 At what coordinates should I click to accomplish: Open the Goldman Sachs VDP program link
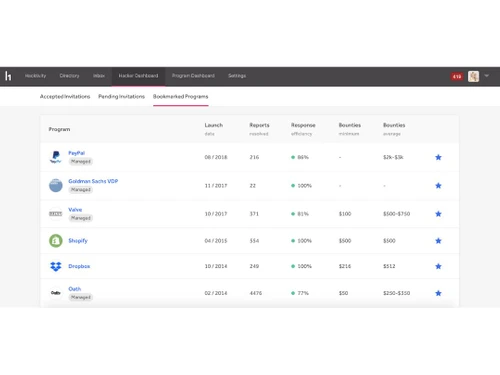coord(93,181)
